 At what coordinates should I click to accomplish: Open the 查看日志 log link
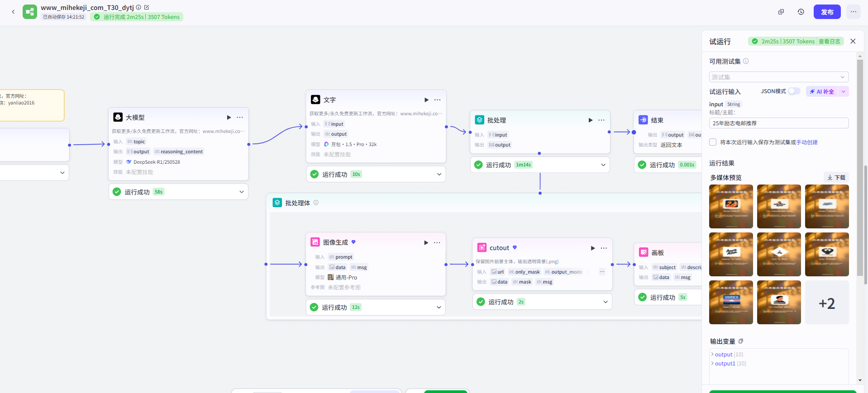pos(829,42)
